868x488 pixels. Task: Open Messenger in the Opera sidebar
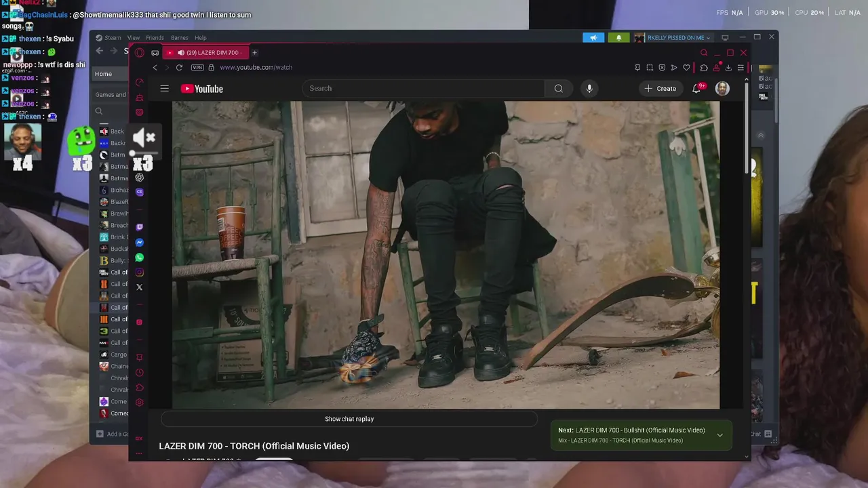(140, 243)
